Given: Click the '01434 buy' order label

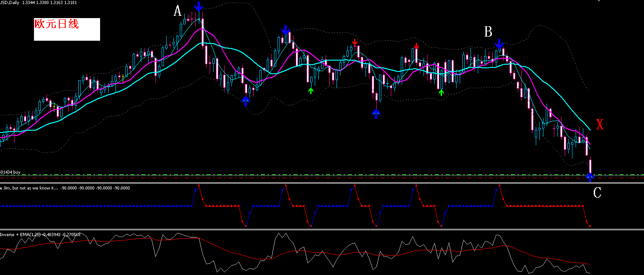Looking at the screenshot, I should pos(10,172).
